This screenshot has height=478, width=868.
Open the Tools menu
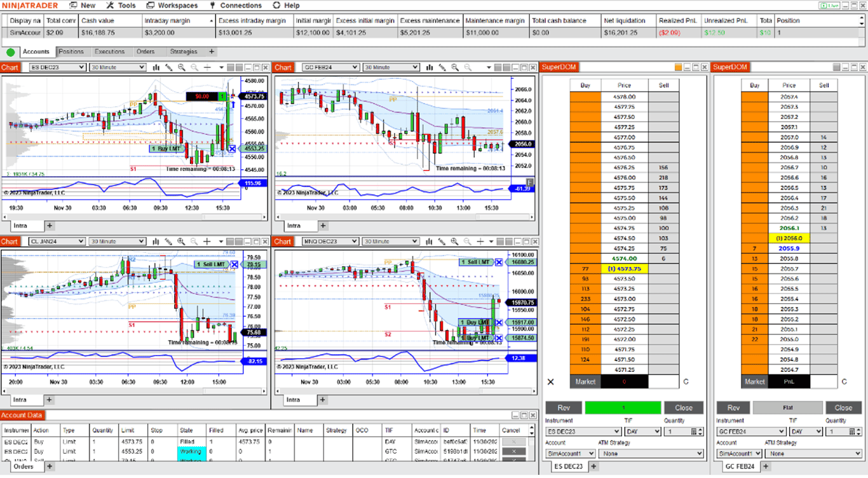[121, 5]
